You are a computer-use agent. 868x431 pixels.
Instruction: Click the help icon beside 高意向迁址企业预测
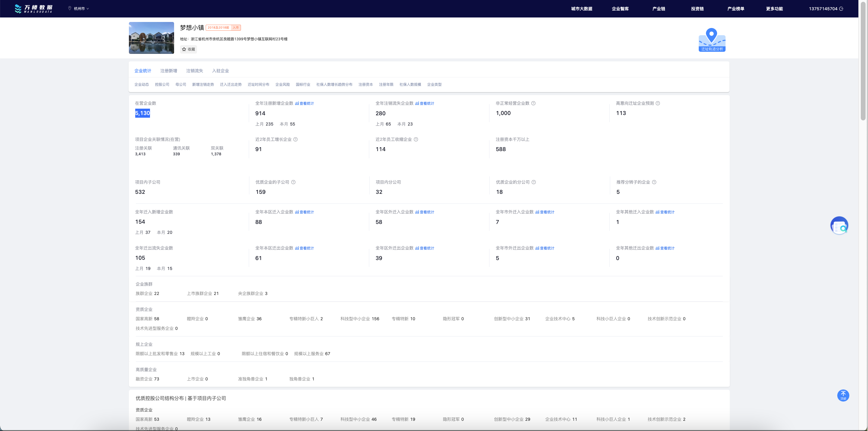pos(658,103)
